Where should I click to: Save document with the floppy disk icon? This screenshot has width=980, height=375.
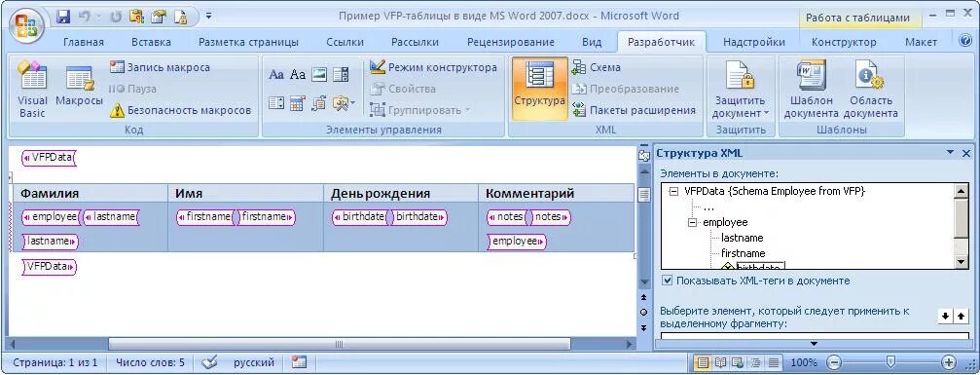(62, 16)
